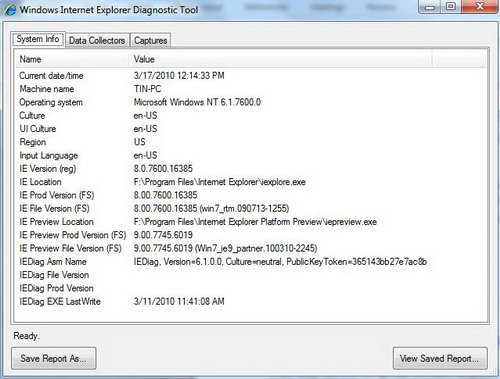
Task: Click the Win7_ie9_partner.100310-2245 version value
Action: coord(225,249)
